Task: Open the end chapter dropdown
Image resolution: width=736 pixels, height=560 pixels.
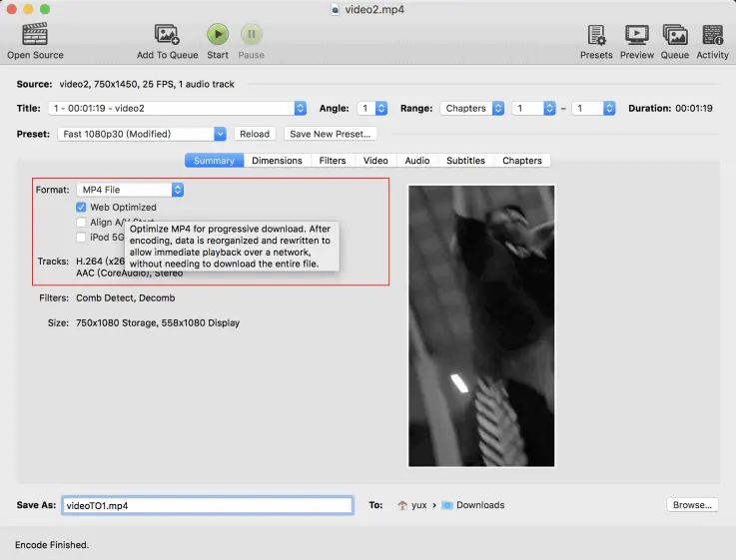Action: pyautogui.click(x=593, y=109)
